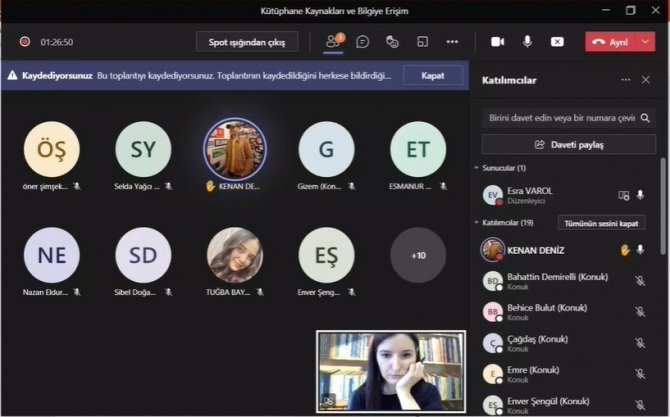Click the stop sharing screen icon

coord(557,42)
